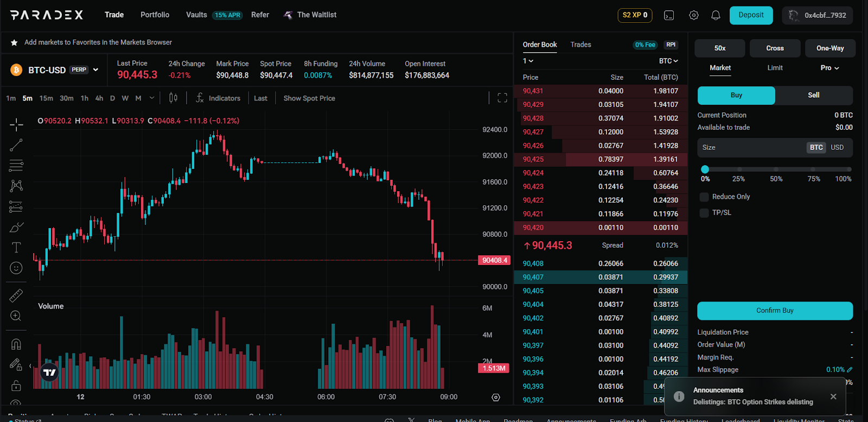Image resolution: width=868 pixels, height=422 pixels.
Task: Enable the Reduce Only checkbox
Action: pyautogui.click(x=704, y=197)
